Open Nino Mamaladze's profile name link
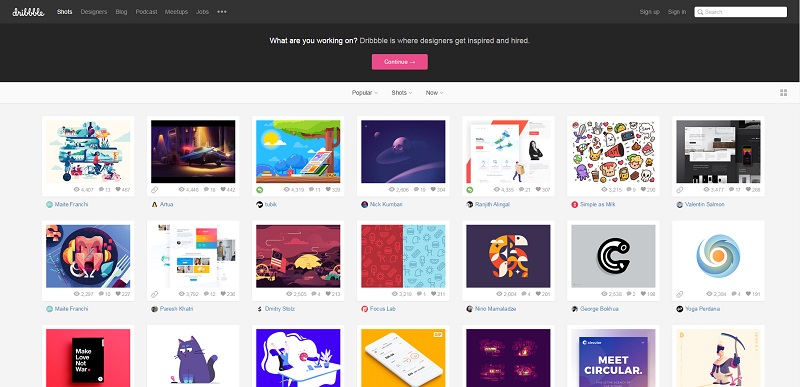 coord(494,309)
